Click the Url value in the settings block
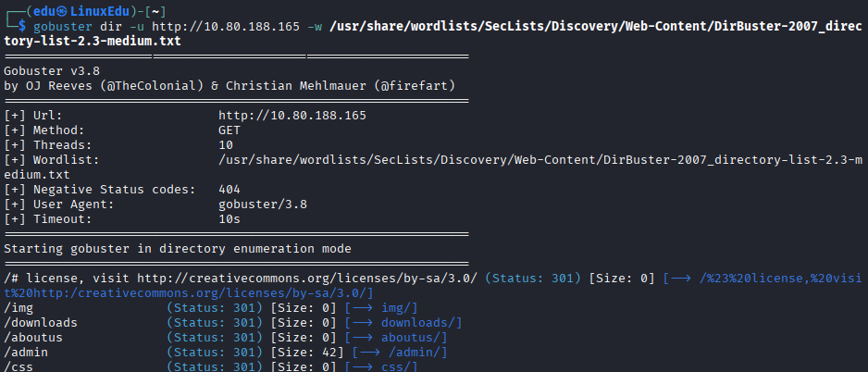The height and width of the screenshot is (372, 868). click(x=292, y=116)
